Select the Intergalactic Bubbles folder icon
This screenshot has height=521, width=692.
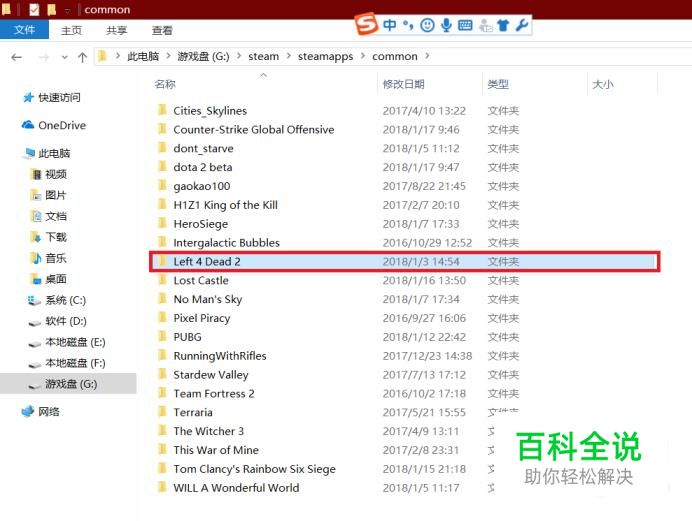coord(162,242)
